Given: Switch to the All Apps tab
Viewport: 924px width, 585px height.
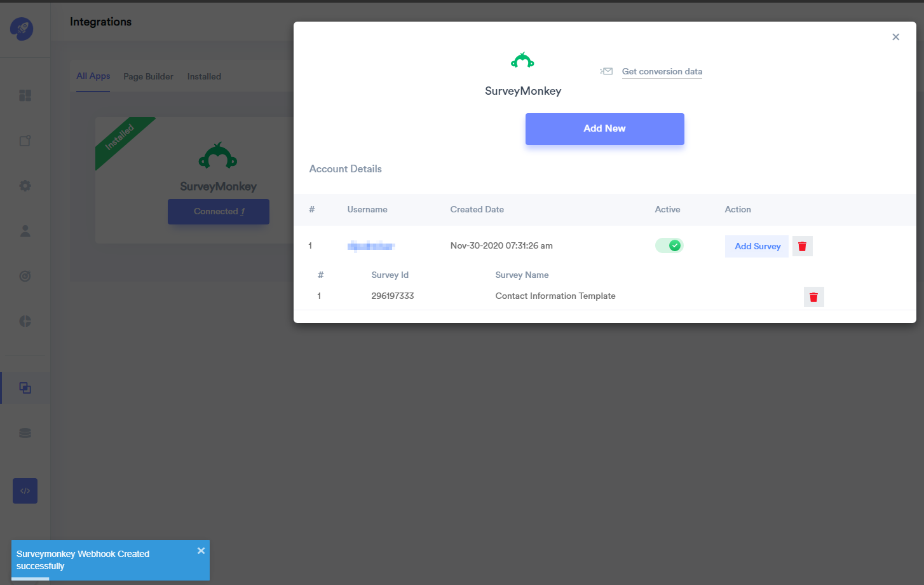Looking at the screenshot, I should [x=93, y=76].
